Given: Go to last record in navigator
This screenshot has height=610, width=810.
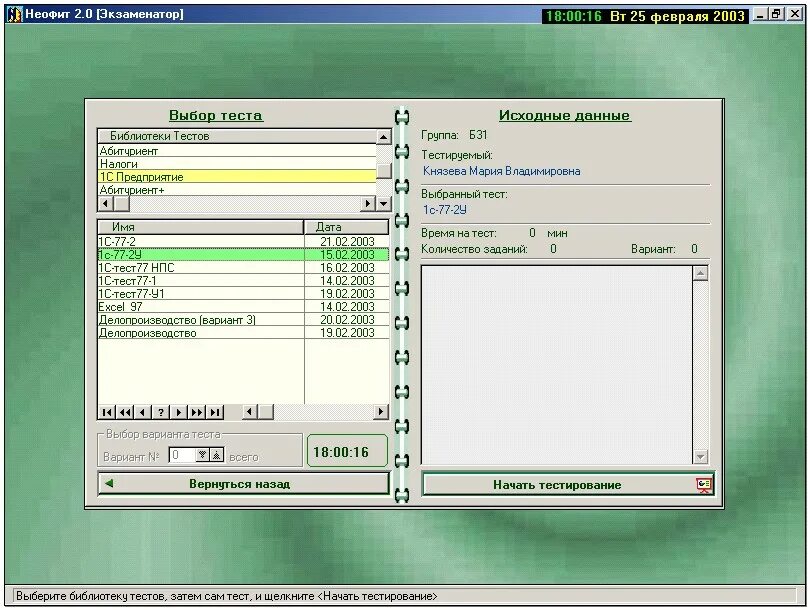Looking at the screenshot, I should [215, 412].
